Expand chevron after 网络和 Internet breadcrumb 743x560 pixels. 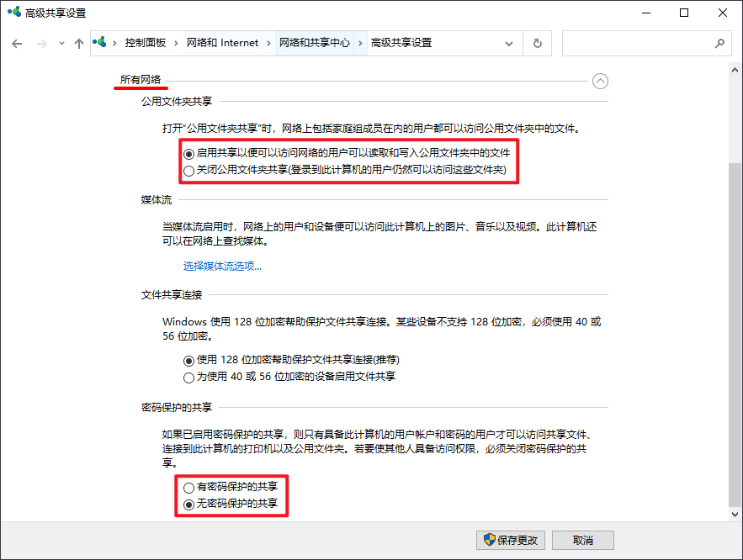[x=268, y=43]
